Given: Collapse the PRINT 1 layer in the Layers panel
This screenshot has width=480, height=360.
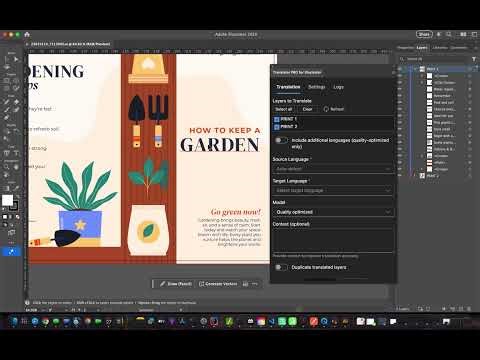Looking at the screenshot, I should click(x=415, y=69).
